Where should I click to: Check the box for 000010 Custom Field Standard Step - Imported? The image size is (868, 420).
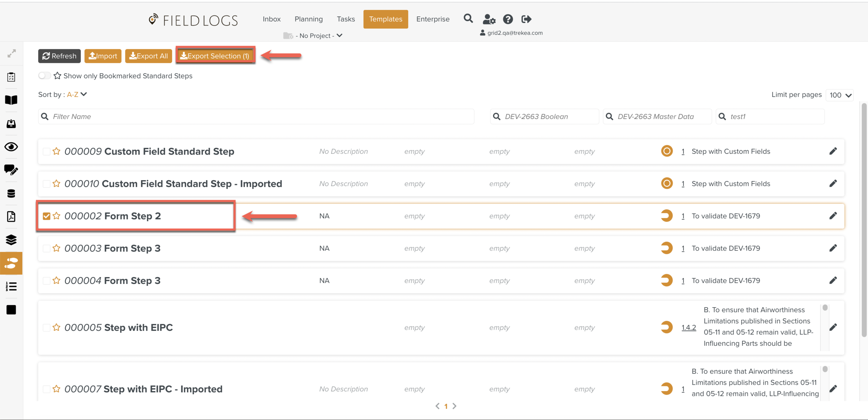(46, 184)
